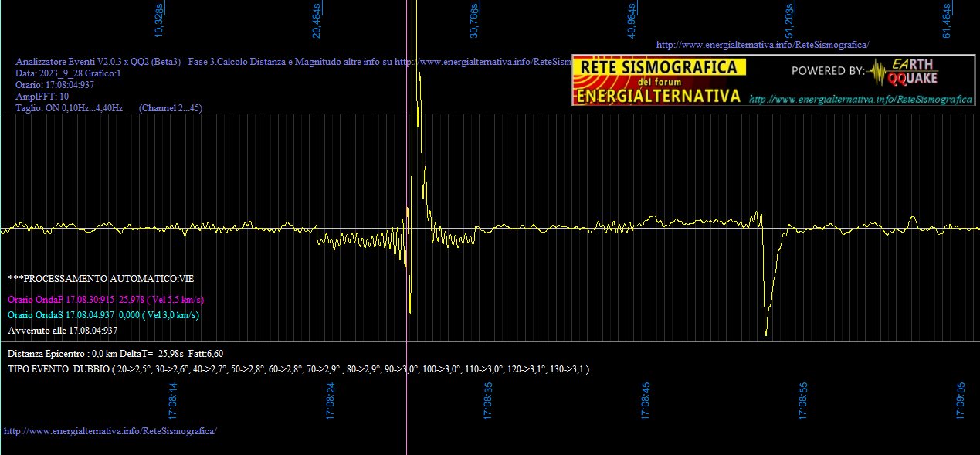Click the large negative waveform spike near 17:08:55
Image resolution: width=980 pixels, height=455 pixels.
[766, 282]
